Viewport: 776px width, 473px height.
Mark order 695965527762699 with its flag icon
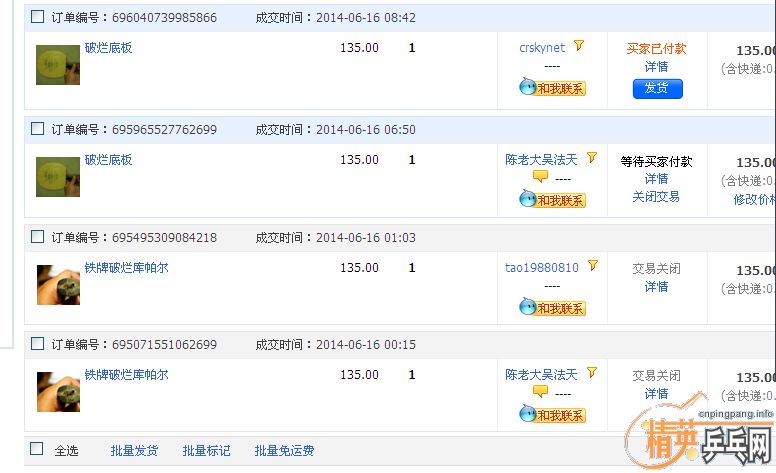pyautogui.click(x=592, y=158)
